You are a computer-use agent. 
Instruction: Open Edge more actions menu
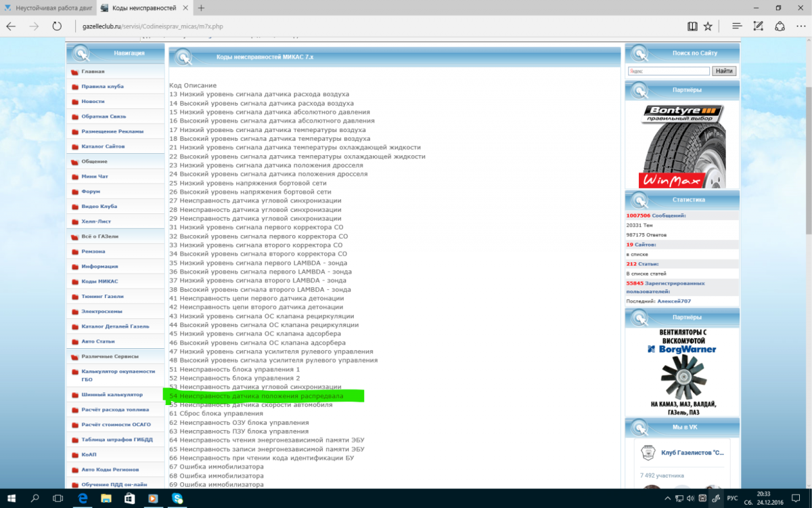click(x=800, y=26)
